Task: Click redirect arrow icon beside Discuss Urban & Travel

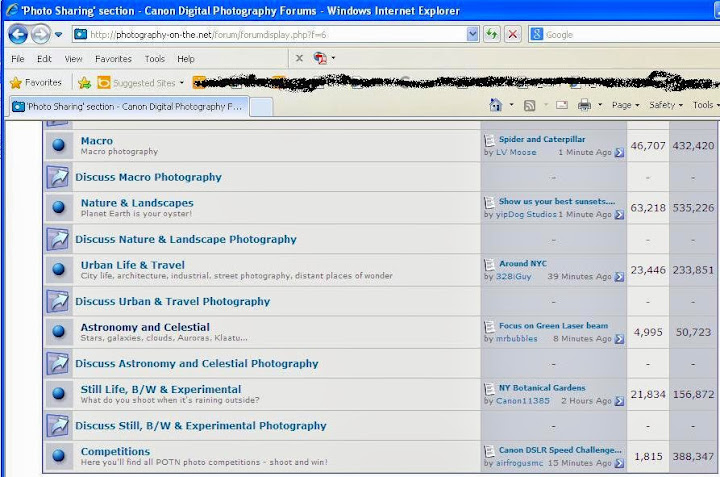Action: click(x=58, y=302)
